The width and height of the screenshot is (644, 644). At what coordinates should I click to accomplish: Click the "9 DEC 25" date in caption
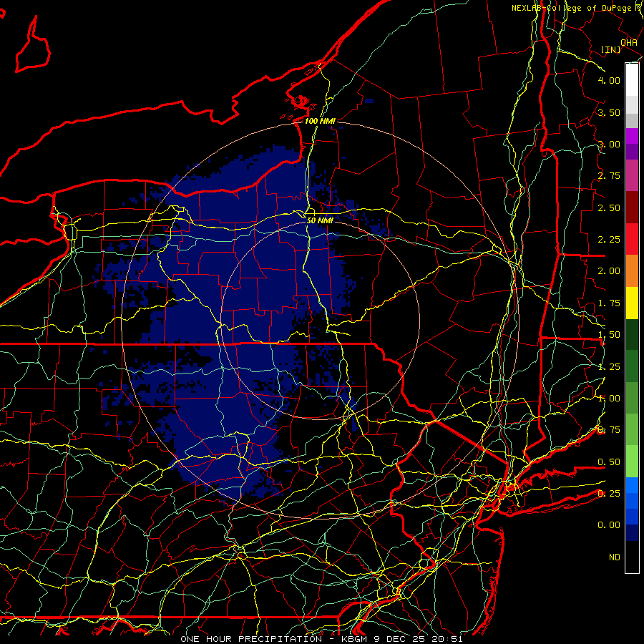click(x=399, y=639)
